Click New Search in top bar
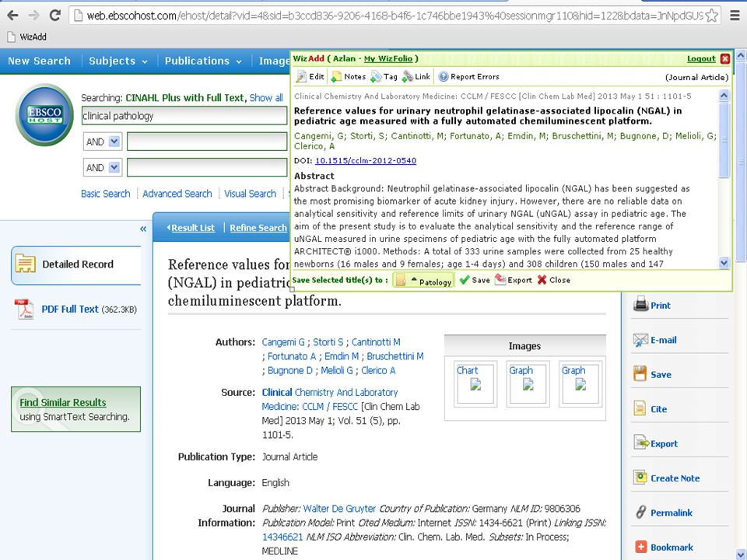Screen dimensions: 747x560 tap(39, 61)
